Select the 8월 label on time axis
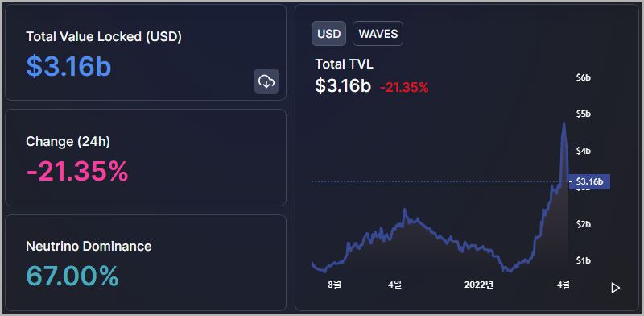 [335, 285]
